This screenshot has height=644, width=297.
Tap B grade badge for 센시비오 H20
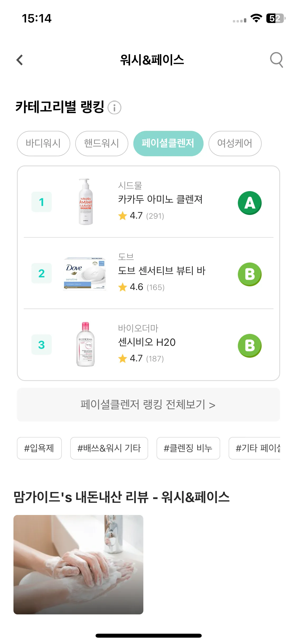(x=249, y=346)
